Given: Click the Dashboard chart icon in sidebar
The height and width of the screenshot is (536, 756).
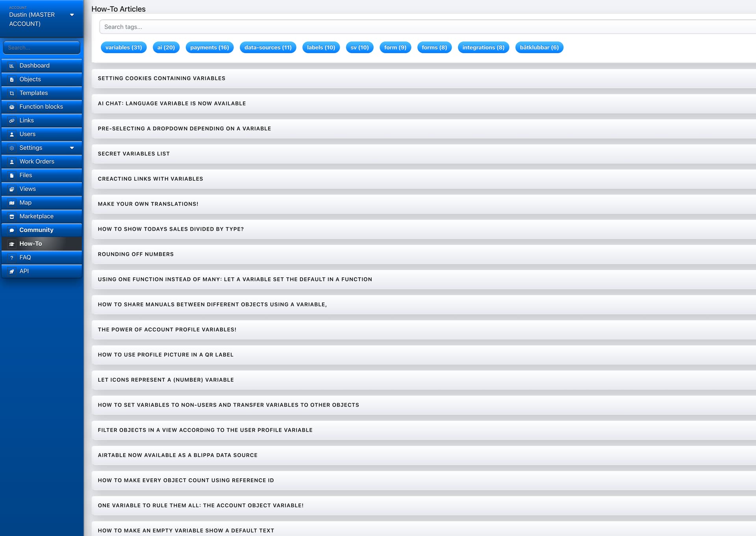Looking at the screenshot, I should click(12, 66).
